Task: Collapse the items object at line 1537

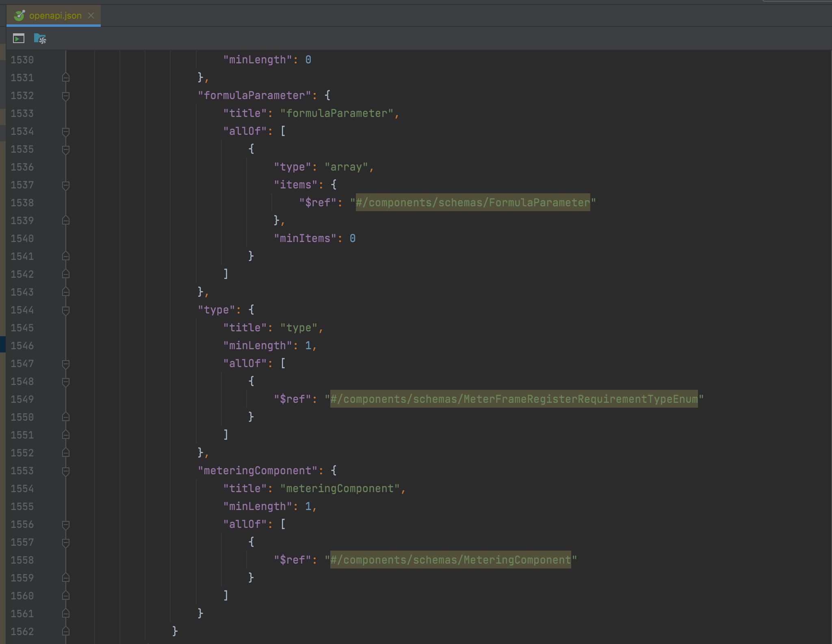Action: tap(66, 185)
